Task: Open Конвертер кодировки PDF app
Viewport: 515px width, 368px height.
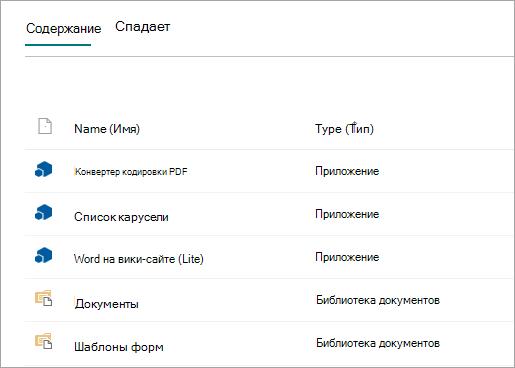Action: 131,172
